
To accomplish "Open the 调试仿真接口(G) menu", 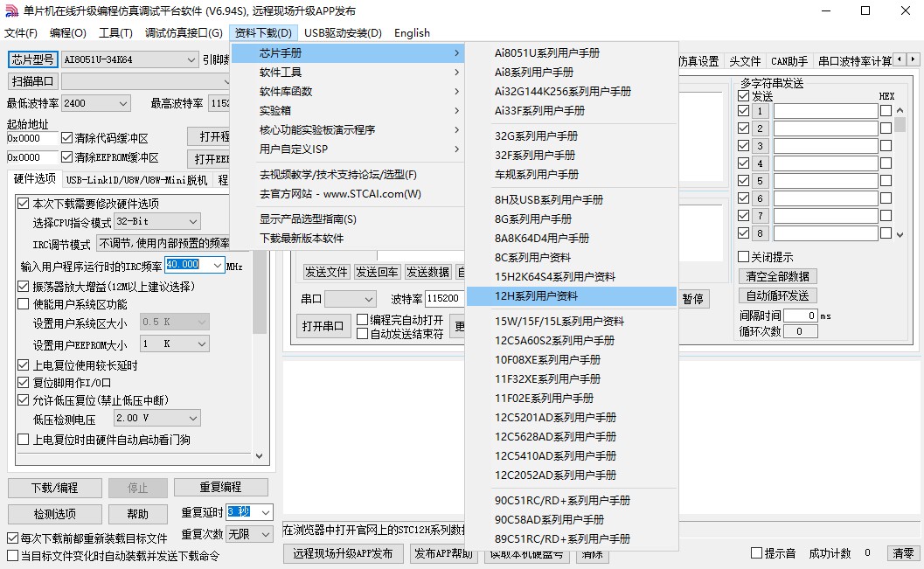I will (184, 33).
